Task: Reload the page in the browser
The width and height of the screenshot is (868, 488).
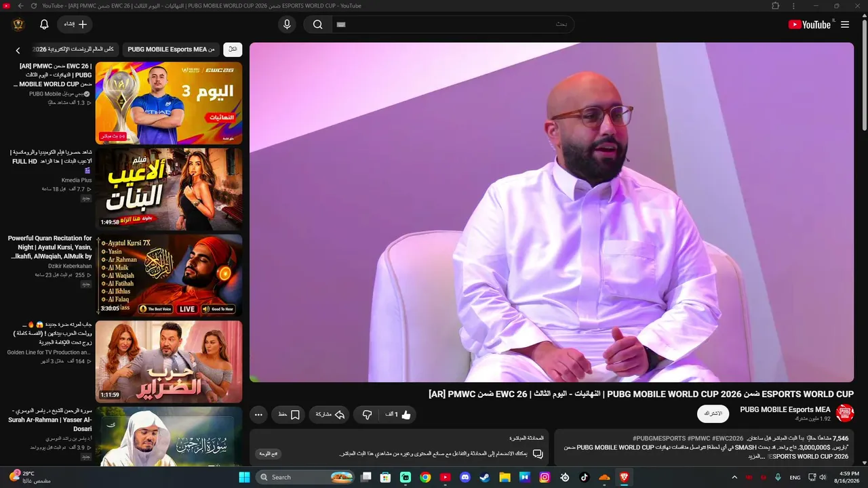Action: click(34, 5)
